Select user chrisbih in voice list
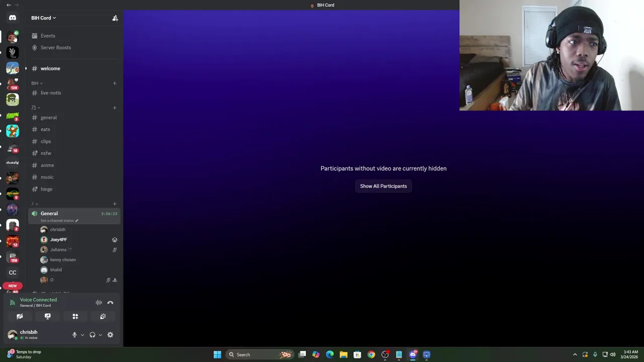Viewport: 644px width, 362px height. 58,230
